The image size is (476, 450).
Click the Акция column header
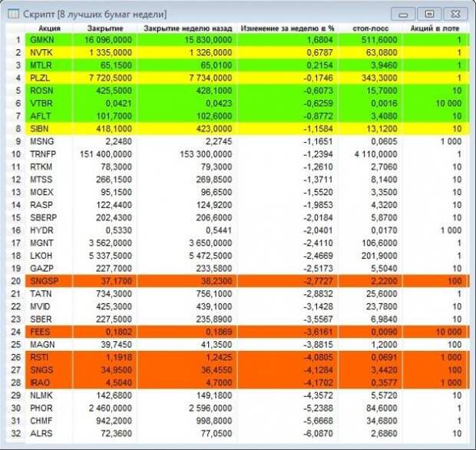(49, 28)
